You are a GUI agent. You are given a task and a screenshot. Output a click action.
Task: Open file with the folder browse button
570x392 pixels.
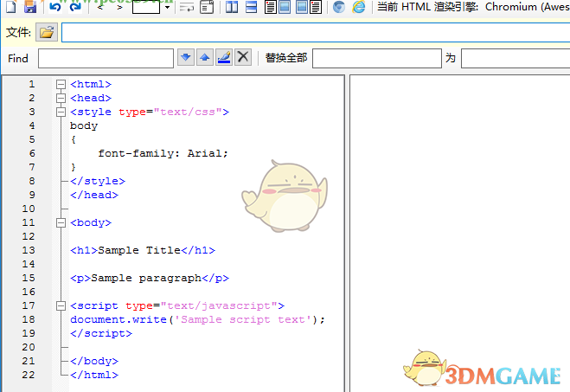pyautogui.click(x=47, y=32)
